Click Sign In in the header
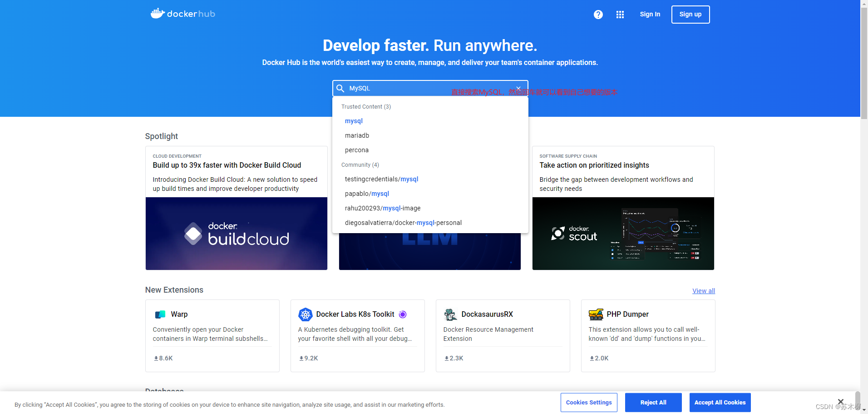This screenshot has height=414, width=868. [650, 14]
